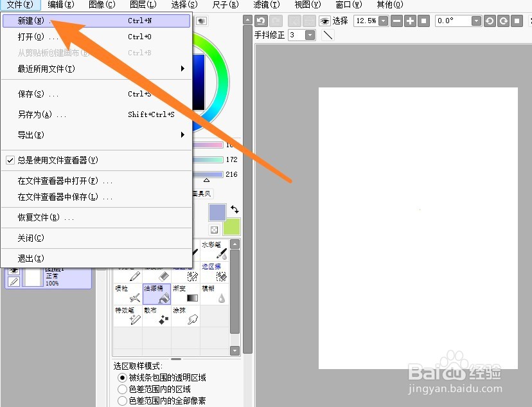Select the 水彩笔 watercolor brush tool
The height and width of the screenshot is (407, 532).
pyautogui.click(x=215, y=250)
